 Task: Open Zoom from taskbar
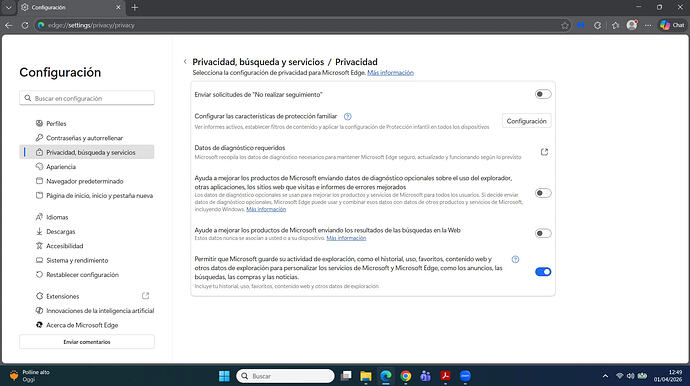coord(465,376)
